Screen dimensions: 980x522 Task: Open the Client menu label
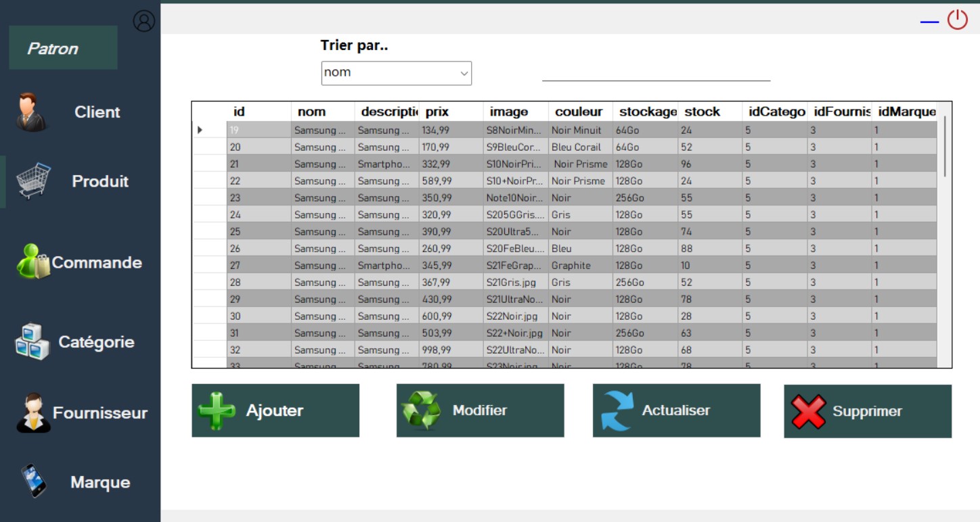pyautogui.click(x=97, y=112)
